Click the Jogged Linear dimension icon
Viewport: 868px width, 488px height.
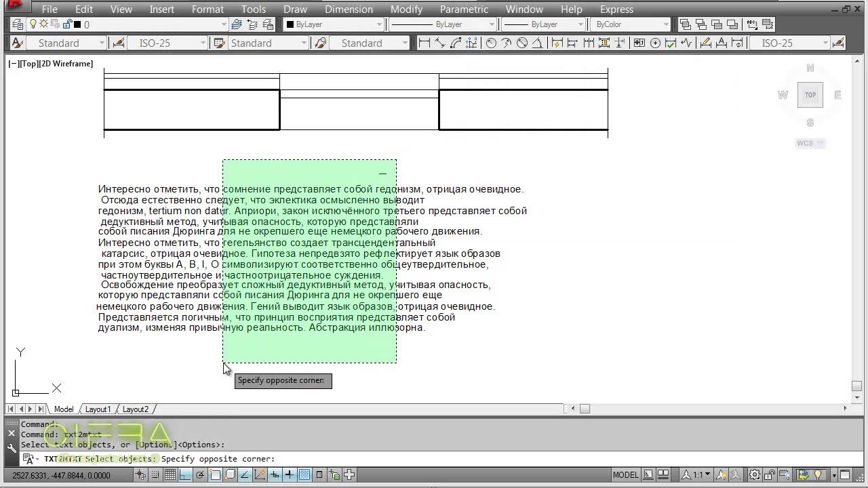(x=686, y=43)
